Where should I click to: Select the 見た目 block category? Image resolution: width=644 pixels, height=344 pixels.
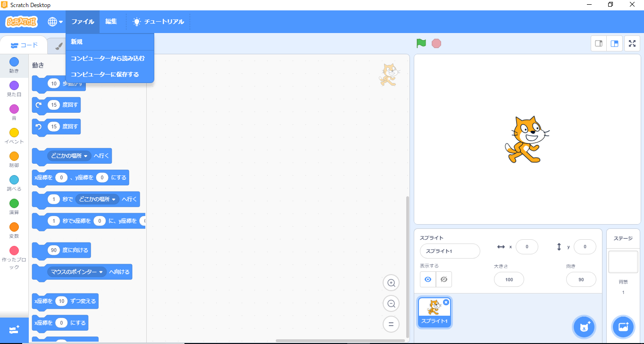point(14,89)
